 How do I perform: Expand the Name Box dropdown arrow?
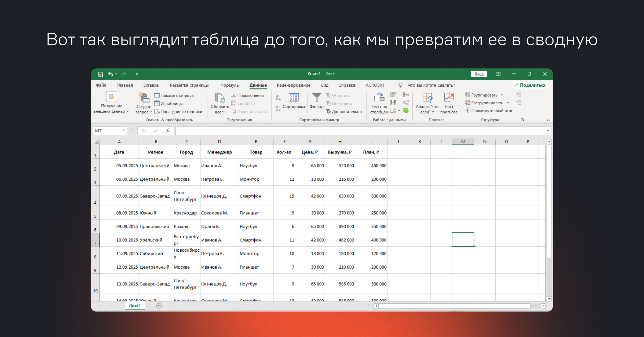click(123, 131)
